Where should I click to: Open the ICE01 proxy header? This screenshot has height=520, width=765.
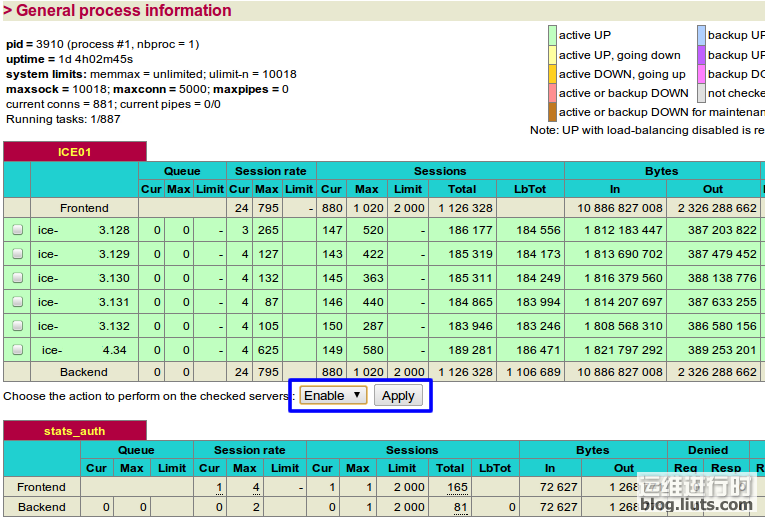click(x=75, y=151)
